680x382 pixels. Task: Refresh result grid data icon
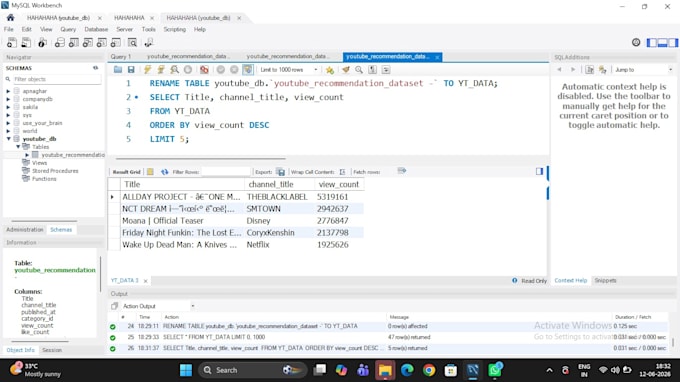coord(165,172)
